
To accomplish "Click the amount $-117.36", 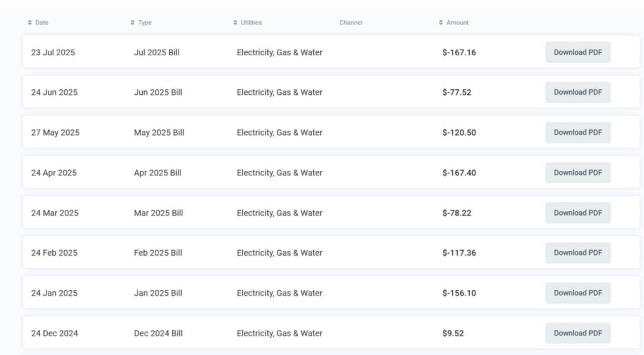I will coord(459,253).
